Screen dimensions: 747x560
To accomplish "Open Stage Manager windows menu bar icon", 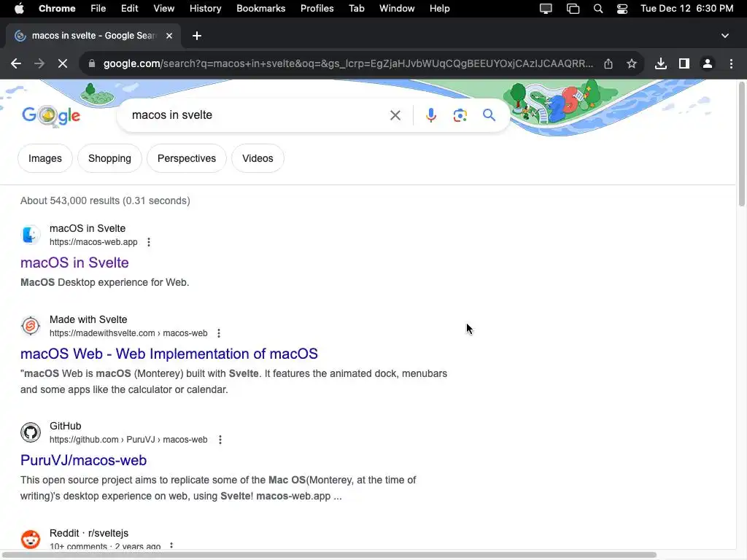I will (573, 9).
